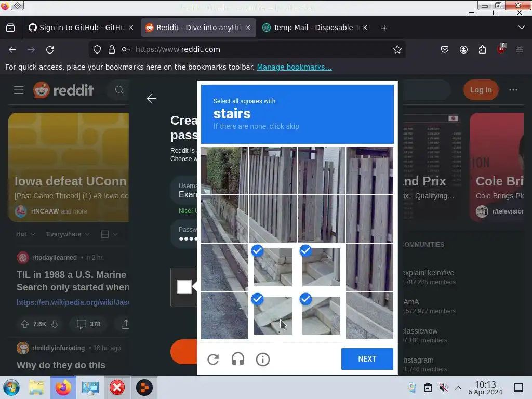Click the tracking protection shield icon
Image resolution: width=532 pixels, height=399 pixels.
coord(97,49)
